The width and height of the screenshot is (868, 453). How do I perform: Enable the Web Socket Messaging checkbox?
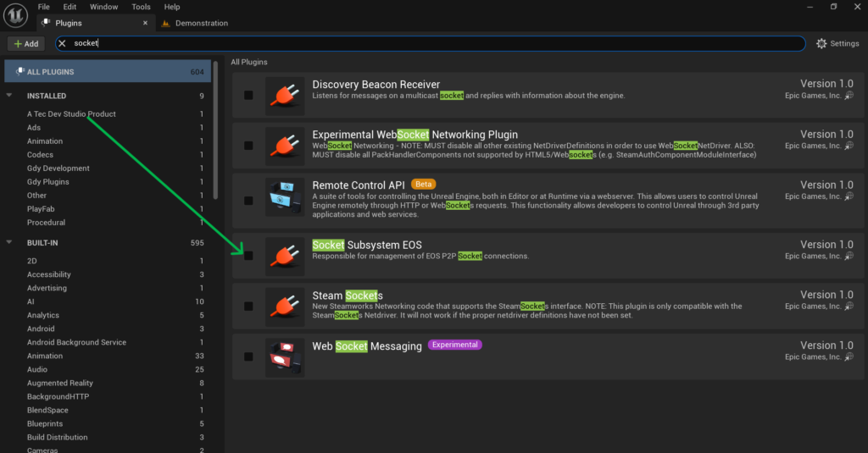(248, 356)
